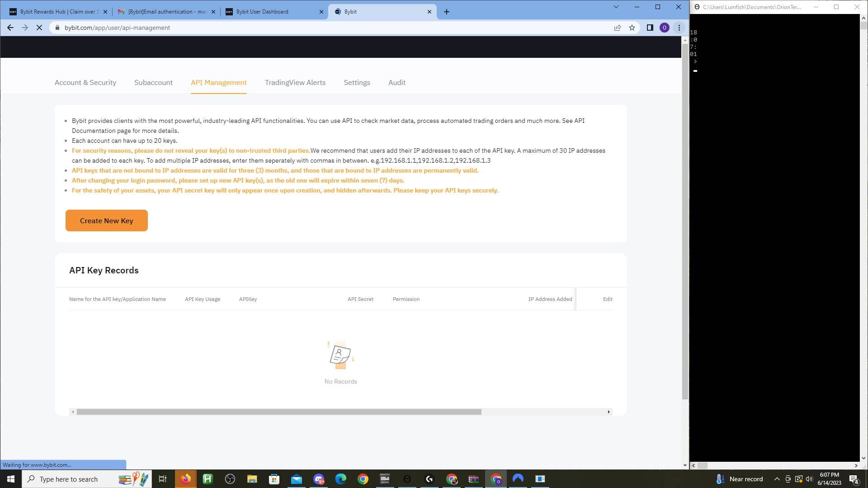This screenshot has height=488, width=868.
Task: Open WinRAR from the taskbar
Action: click(x=473, y=479)
